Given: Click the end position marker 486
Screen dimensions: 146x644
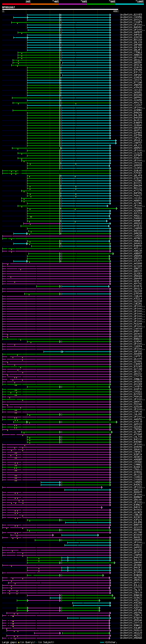Looking at the screenshot, I should click(115, 11).
